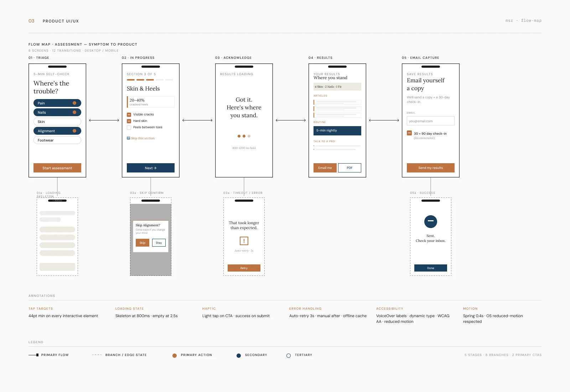Open the 5-min nightly routine card

click(337, 131)
